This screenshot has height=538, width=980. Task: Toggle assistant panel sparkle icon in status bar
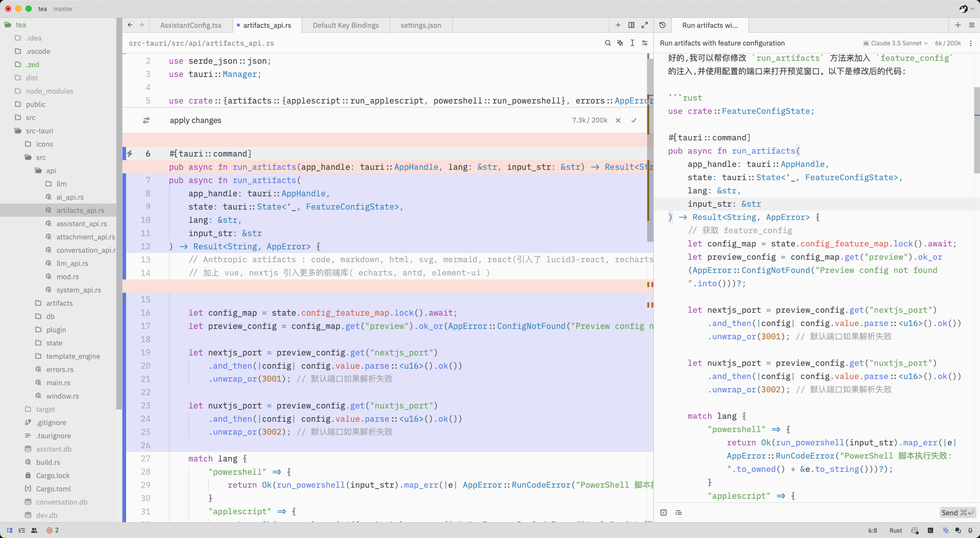[x=945, y=530]
